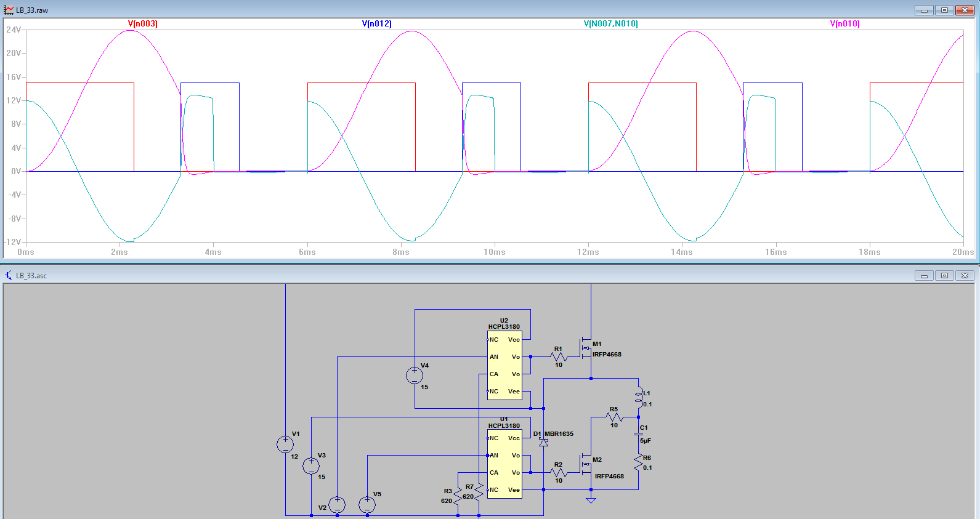Image resolution: width=980 pixels, height=519 pixels.
Task: Select the V4 voltage source symbol
Action: click(x=415, y=376)
